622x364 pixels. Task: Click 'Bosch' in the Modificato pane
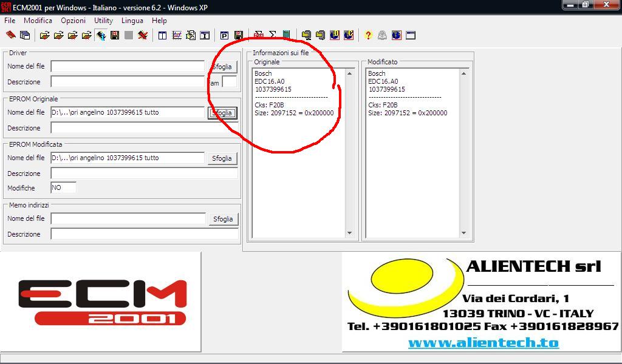pyautogui.click(x=377, y=73)
